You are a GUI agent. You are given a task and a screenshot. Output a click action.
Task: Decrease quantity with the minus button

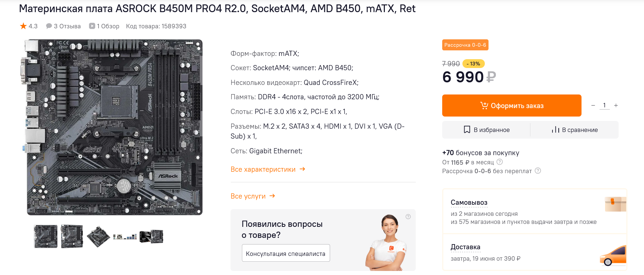point(593,106)
